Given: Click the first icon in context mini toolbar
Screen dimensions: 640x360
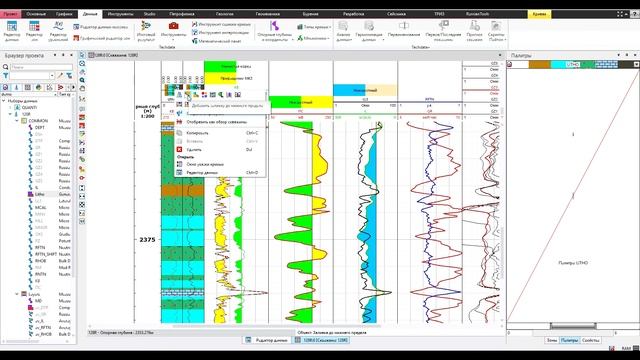Looking at the screenshot, I should pyautogui.click(x=179, y=95).
